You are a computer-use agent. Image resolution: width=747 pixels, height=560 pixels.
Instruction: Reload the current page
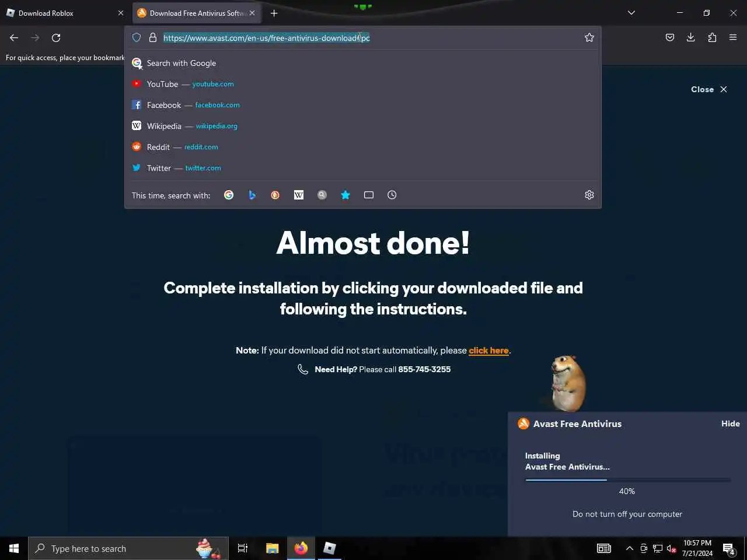tap(56, 38)
